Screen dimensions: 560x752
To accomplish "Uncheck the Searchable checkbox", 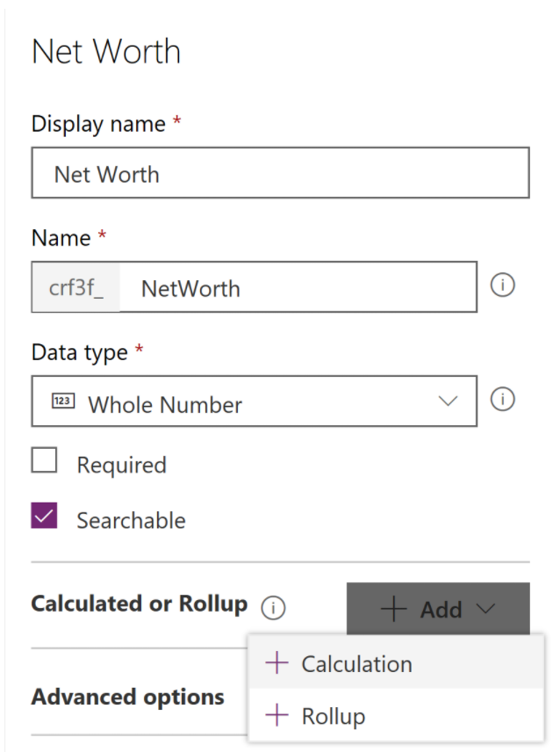I will tap(45, 516).
